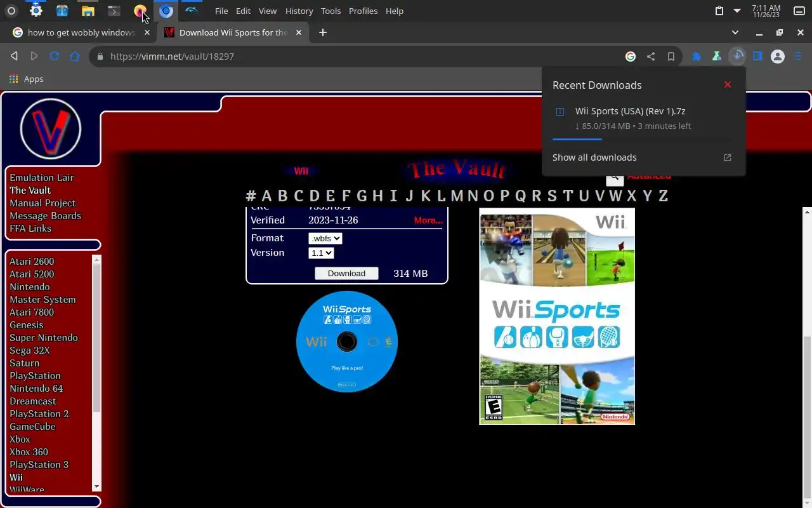Click the Wii Sports box art

click(557, 316)
